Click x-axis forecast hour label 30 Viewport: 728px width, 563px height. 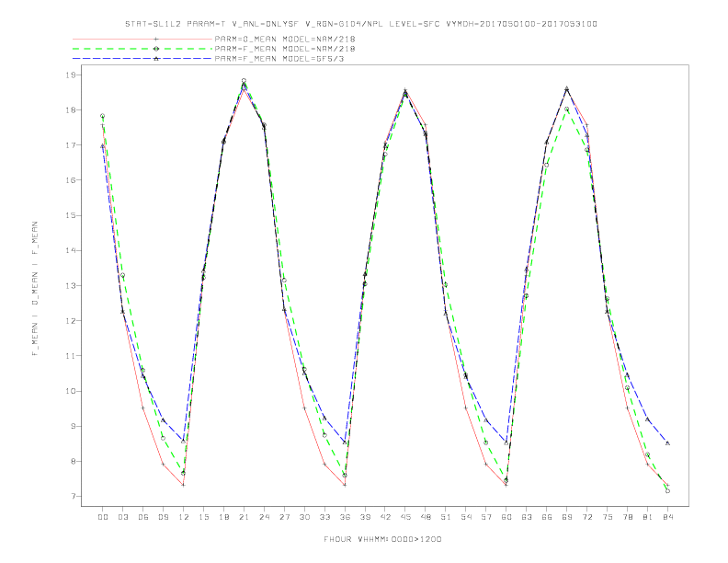coord(304,517)
